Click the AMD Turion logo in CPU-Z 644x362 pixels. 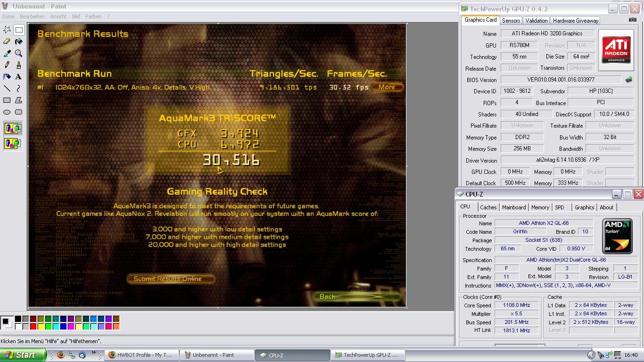(617, 236)
